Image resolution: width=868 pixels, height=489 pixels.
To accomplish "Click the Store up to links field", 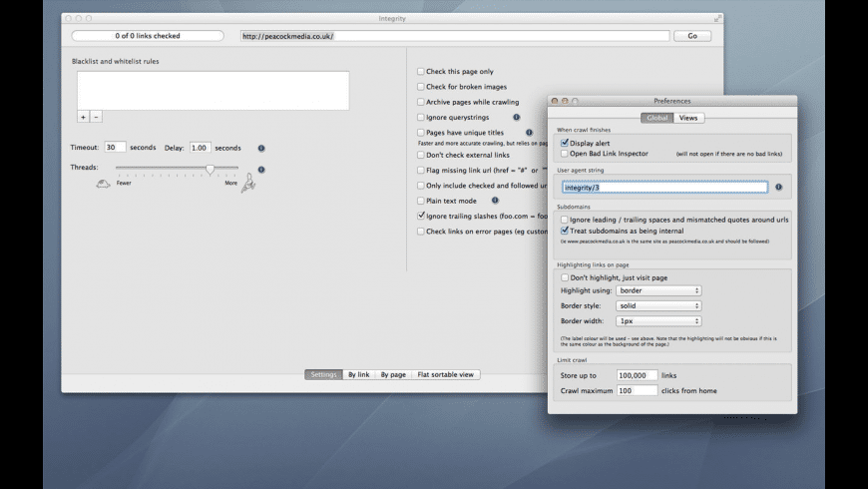I will tap(637, 375).
